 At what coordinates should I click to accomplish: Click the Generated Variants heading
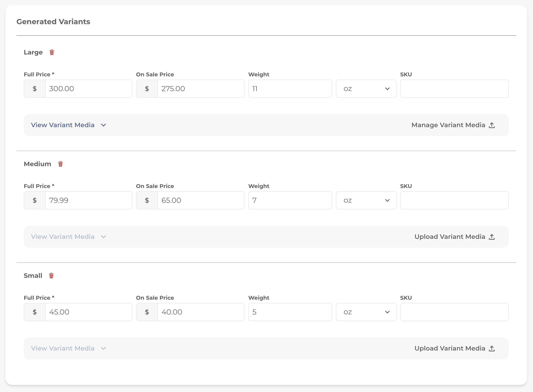coord(53,22)
